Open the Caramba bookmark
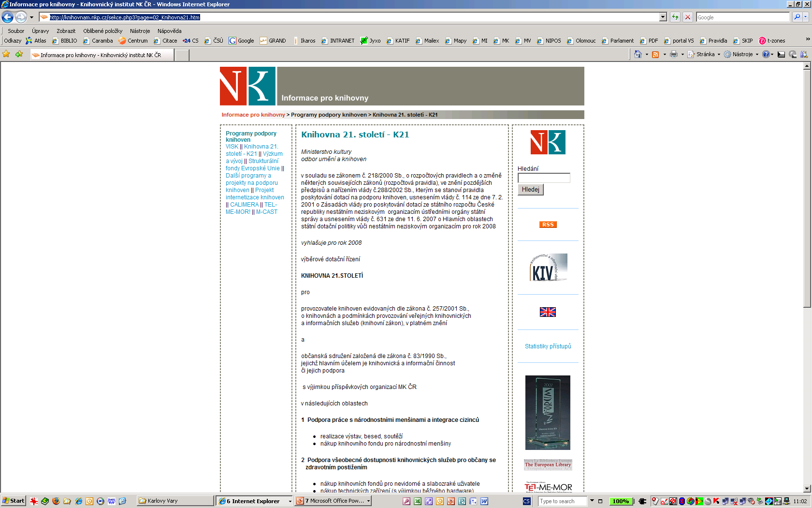Image resolution: width=812 pixels, height=508 pixels. point(98,41)
